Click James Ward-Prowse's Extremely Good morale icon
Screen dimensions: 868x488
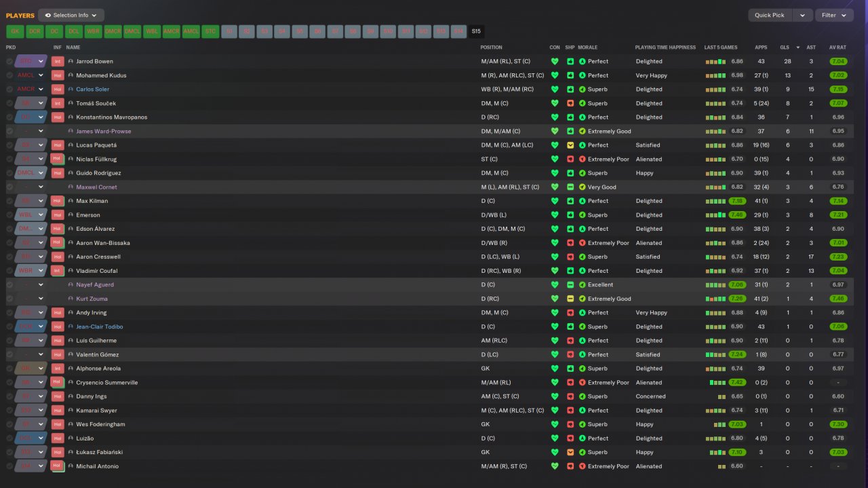583,131
